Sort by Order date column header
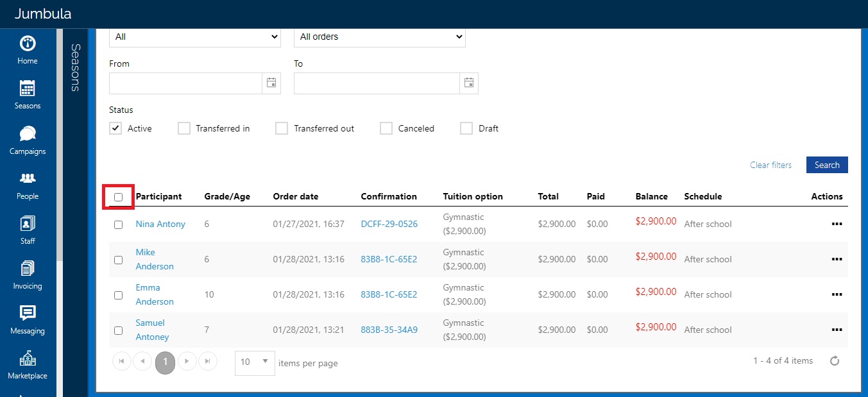This screenshot has width=868, height=397. [x=295, y=196]
